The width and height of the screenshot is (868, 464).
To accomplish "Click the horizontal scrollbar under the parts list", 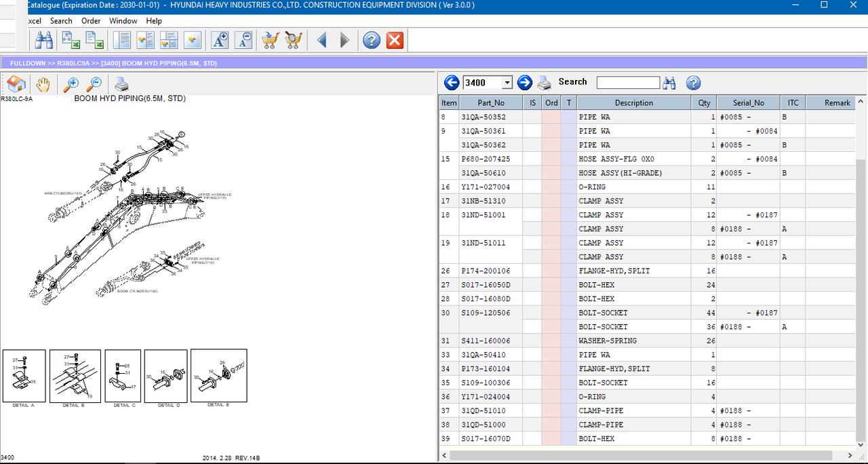I will point(647,455).
